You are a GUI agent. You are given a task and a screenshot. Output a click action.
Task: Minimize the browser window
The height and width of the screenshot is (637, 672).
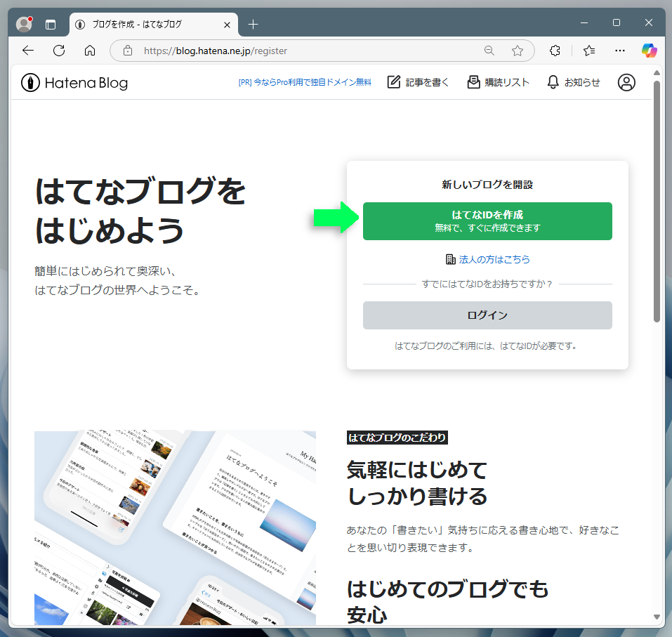pos(584,22)
